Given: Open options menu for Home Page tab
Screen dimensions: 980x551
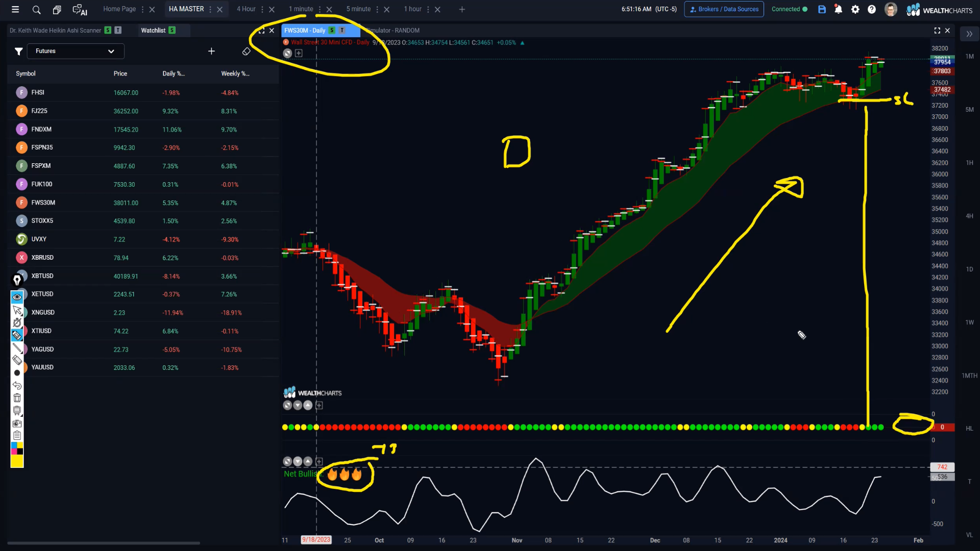Looking at the screenshot, I should pos(142,9).
